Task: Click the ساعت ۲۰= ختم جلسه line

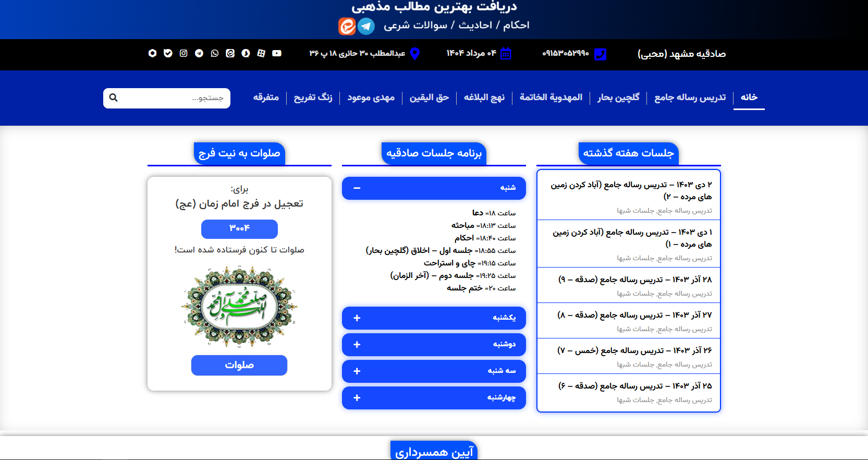Action: 481,288
